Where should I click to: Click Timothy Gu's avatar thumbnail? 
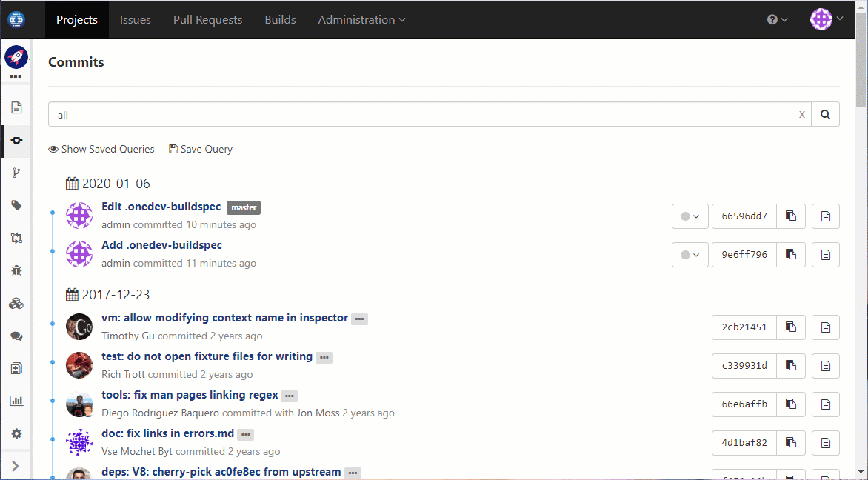(x=79, y=327)
